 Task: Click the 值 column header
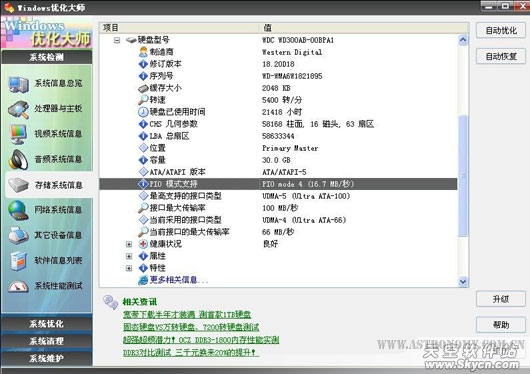pyautogui.click(x=364, y=28)
